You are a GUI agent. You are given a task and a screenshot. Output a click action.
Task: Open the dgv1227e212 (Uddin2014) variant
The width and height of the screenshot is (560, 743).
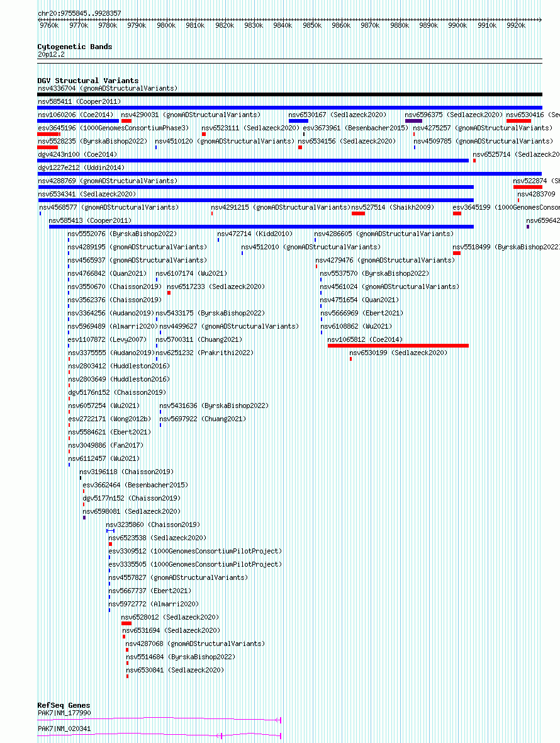coord(81,167)
